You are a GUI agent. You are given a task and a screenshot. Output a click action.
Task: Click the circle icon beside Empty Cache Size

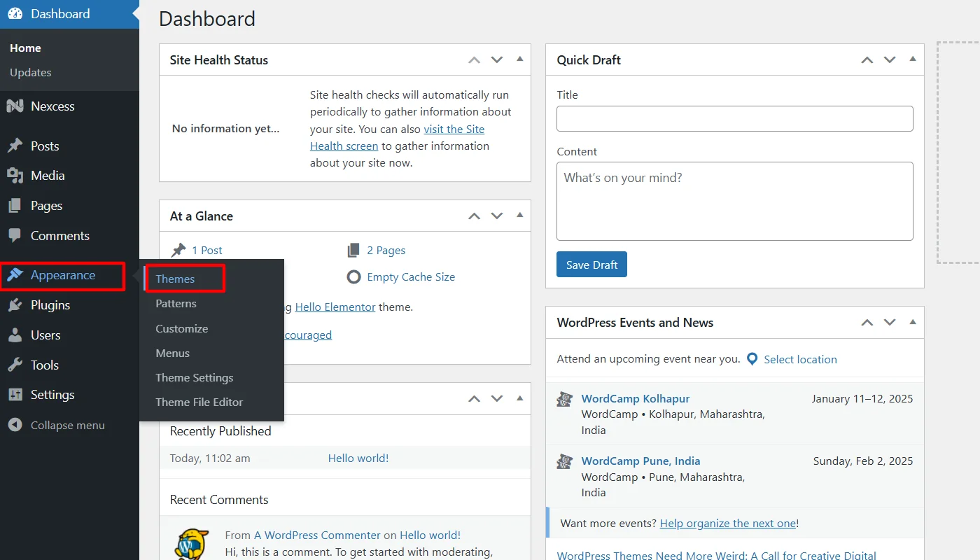click(353, 276)
